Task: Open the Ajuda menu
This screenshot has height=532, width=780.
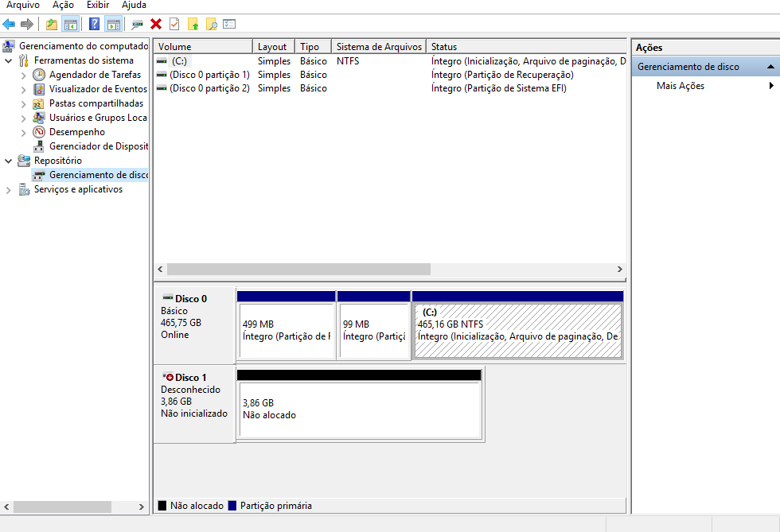Action: [134, 5]
